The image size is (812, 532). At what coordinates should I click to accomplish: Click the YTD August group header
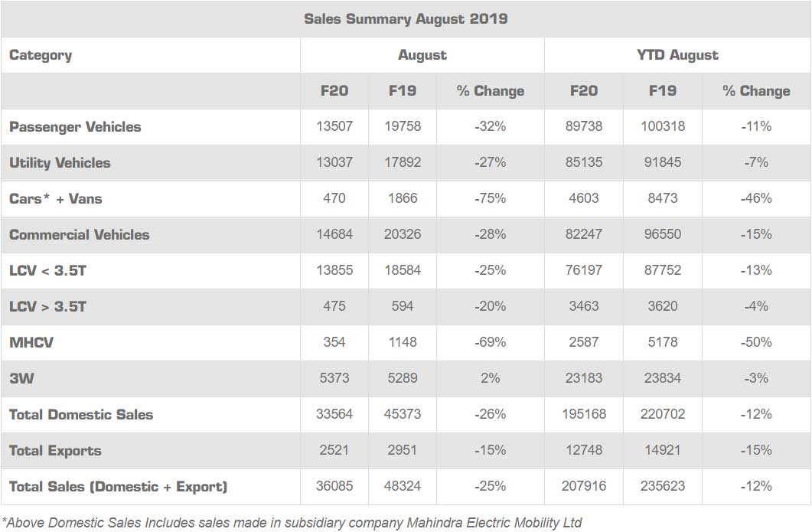pos(677,55)
